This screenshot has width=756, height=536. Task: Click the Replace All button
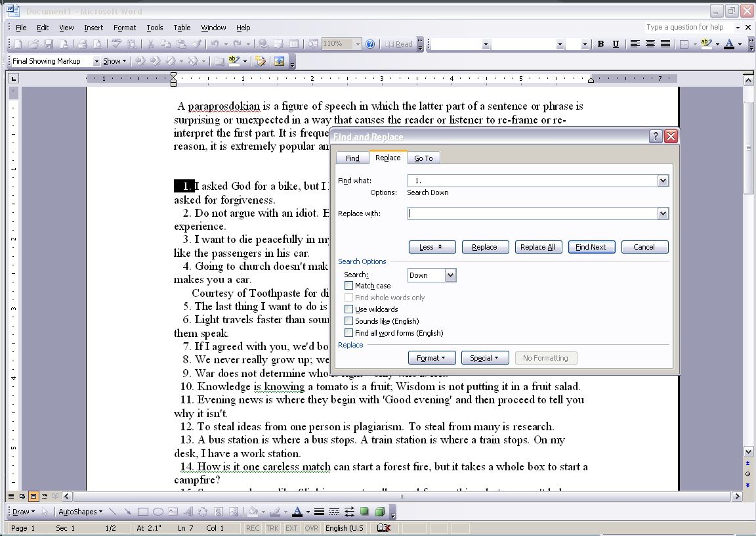[537, 246]
